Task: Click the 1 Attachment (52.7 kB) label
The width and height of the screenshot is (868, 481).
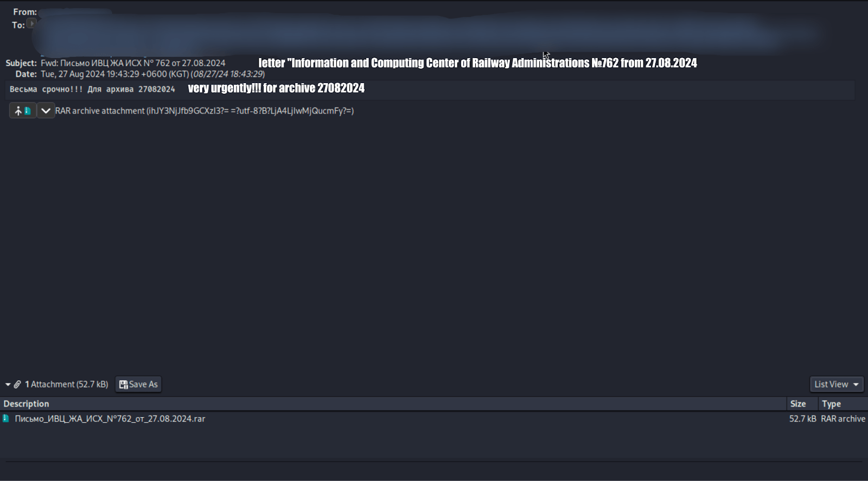Action: click(x=66, y=384)
